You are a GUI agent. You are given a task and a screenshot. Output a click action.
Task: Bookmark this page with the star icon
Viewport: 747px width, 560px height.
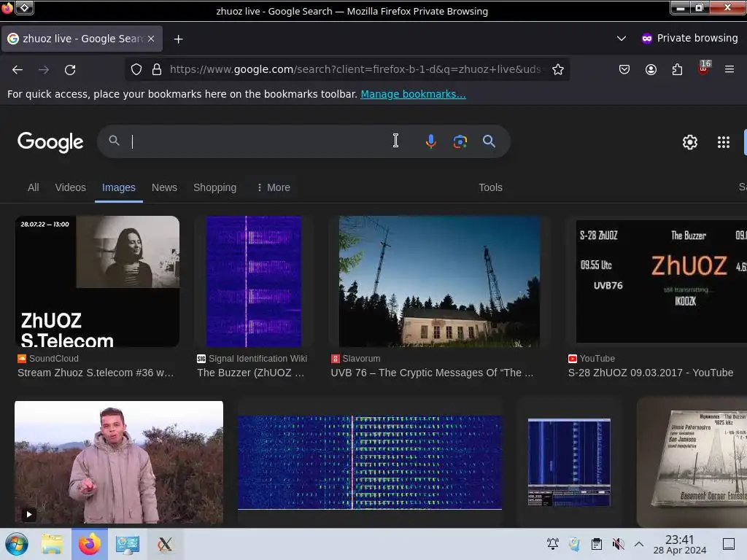558,69
